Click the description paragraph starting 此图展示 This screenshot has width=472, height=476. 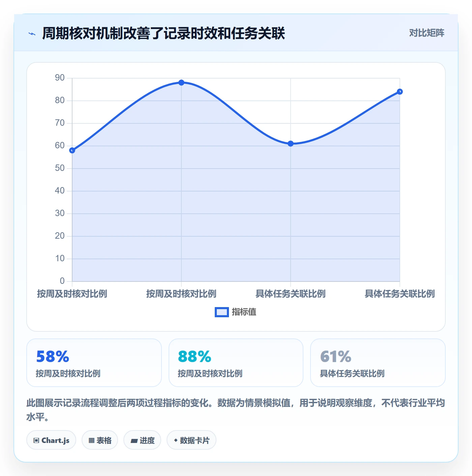point(236,410)
